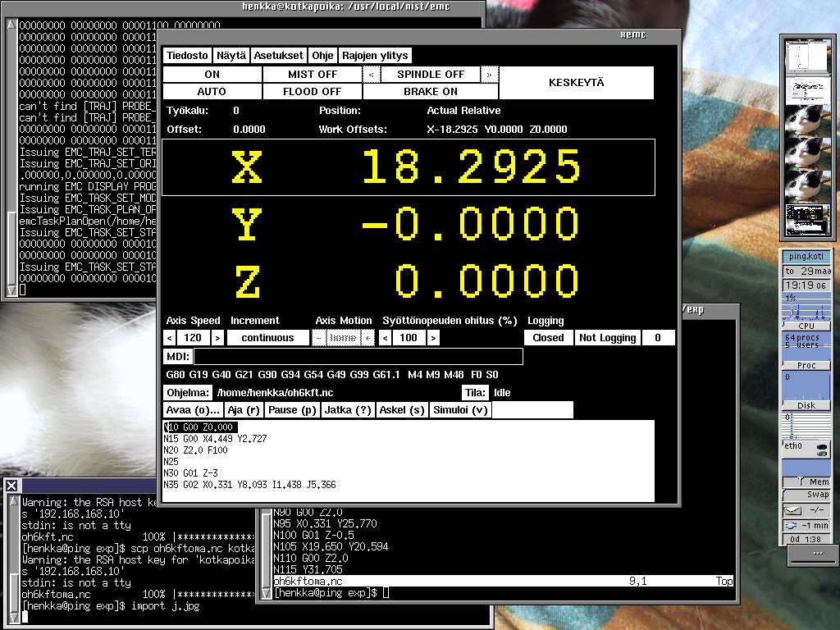Open the Tiedosto menu

pyautogui.click(x=187, y=56)
